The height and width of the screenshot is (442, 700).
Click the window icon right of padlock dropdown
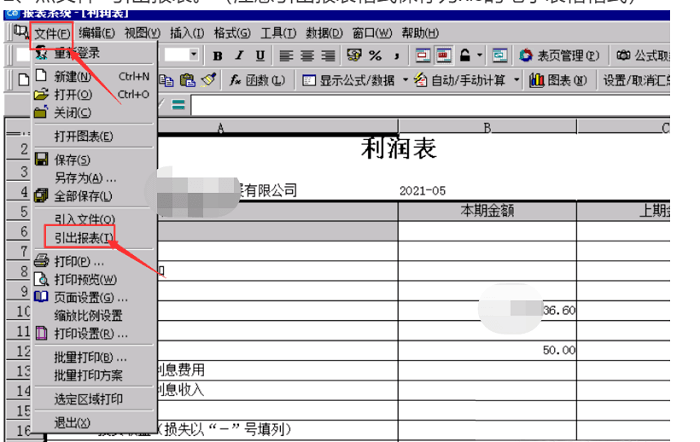click(500, 55)
